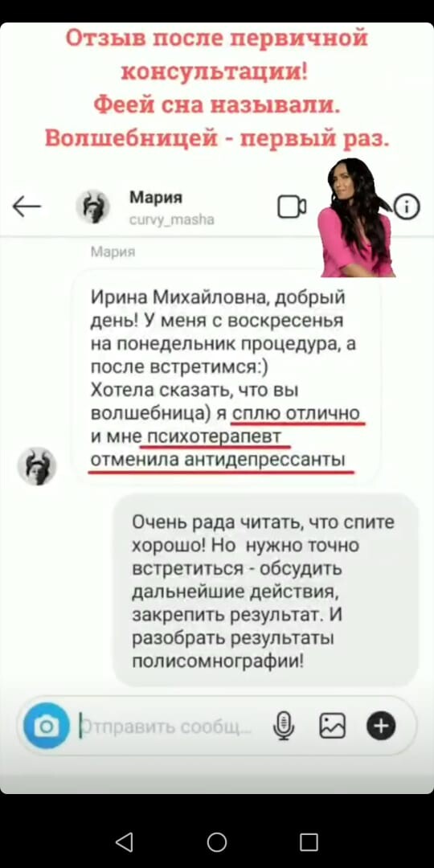Tap the woman in pink sticker
The image size is (434, 868).
click(356, 217)
